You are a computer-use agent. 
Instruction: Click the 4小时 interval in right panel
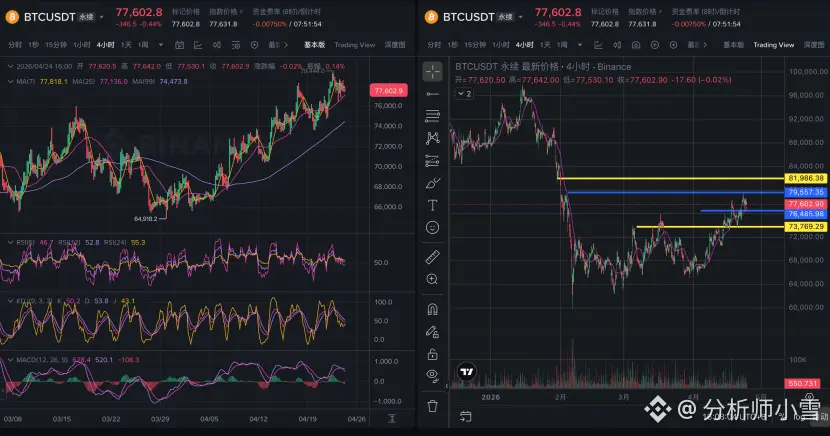pyautogui.click(x=524, y=45)
